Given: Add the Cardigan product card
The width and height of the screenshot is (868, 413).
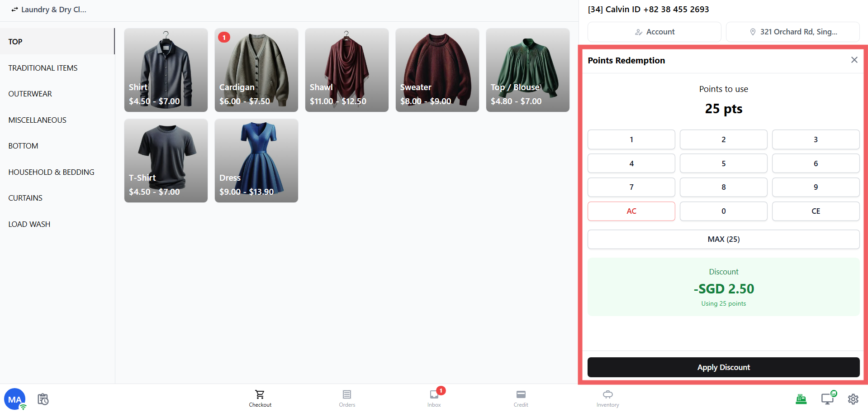Looking at the screenshot, I should tap(256, 70).
